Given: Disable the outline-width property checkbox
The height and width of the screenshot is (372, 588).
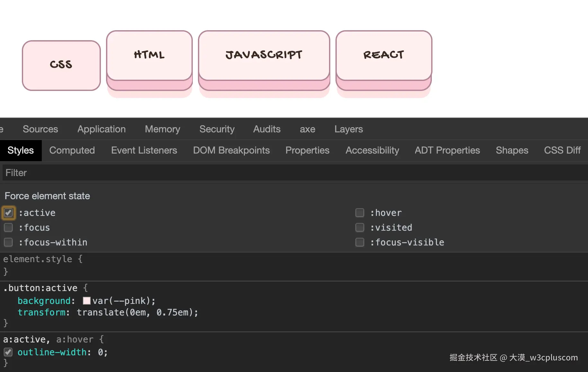Looking at the screenshot, I should pos(8,352).
